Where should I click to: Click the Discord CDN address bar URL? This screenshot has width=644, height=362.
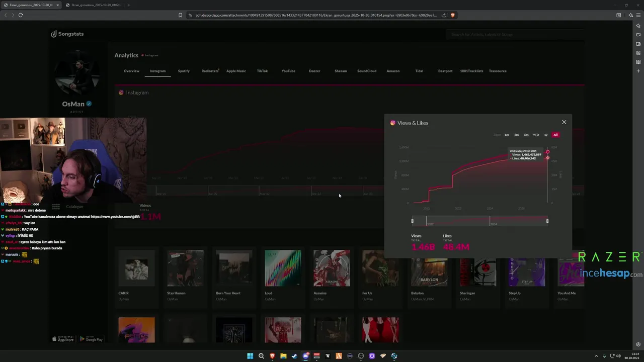[316, 15]
